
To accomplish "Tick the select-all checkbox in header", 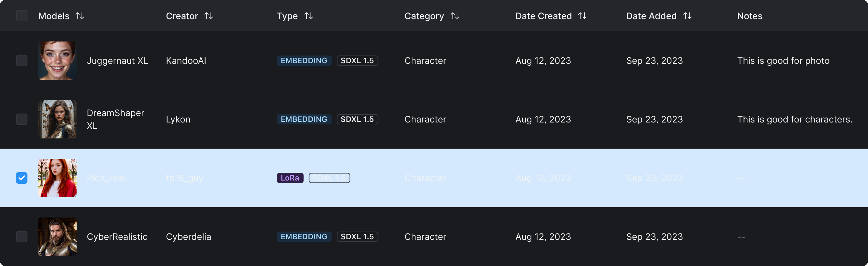I will 22,16.
